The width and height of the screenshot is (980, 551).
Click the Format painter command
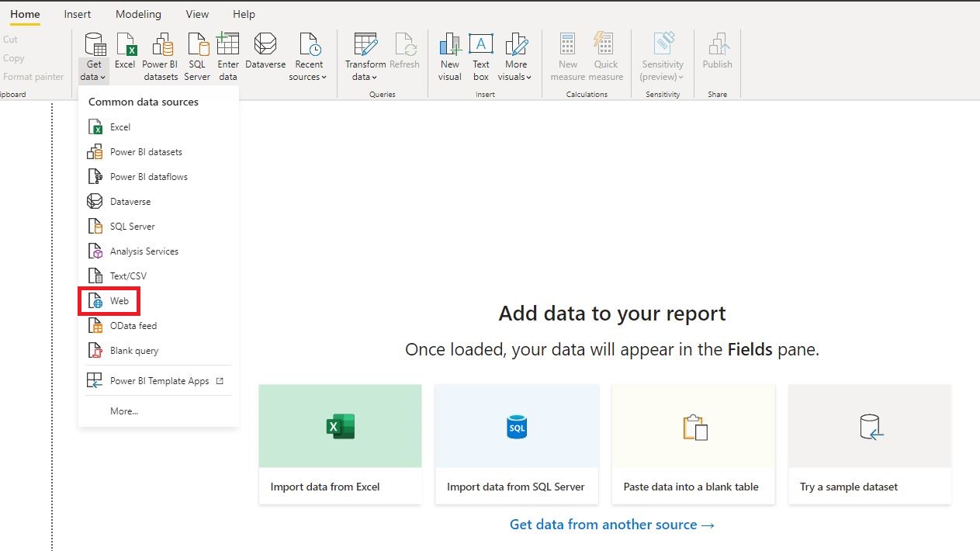tap(33, 77)
